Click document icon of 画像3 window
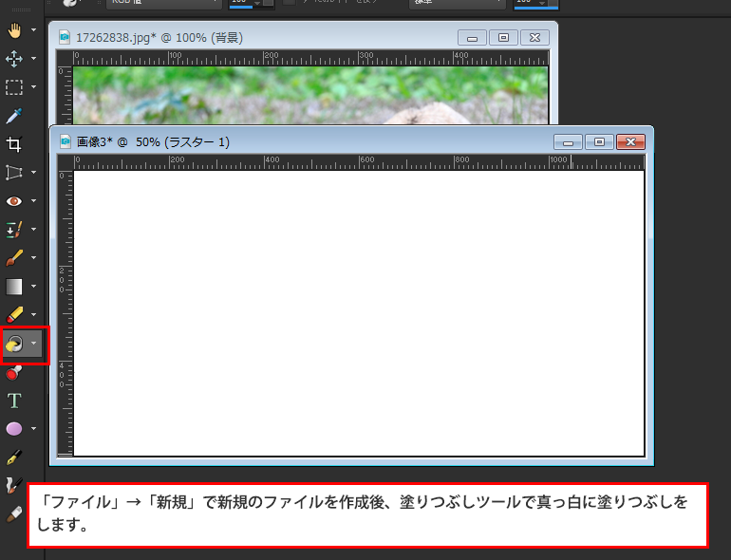Screen dimensions: 731x560 pos(66,141)
